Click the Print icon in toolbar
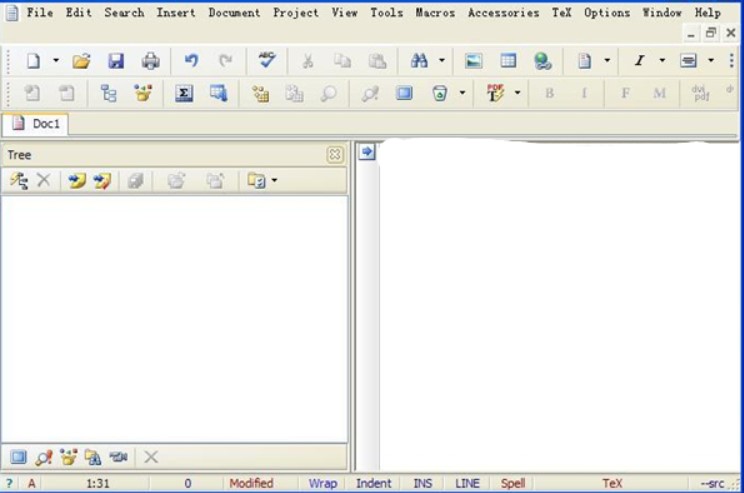Viewport: 744px width, 493px height. (x=150, y=61)
